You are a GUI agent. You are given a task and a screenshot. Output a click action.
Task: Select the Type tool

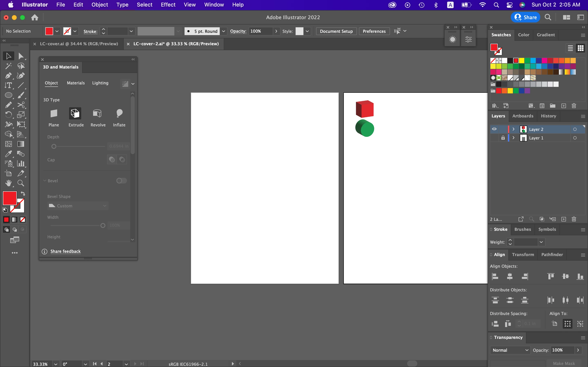click(8, 85)
